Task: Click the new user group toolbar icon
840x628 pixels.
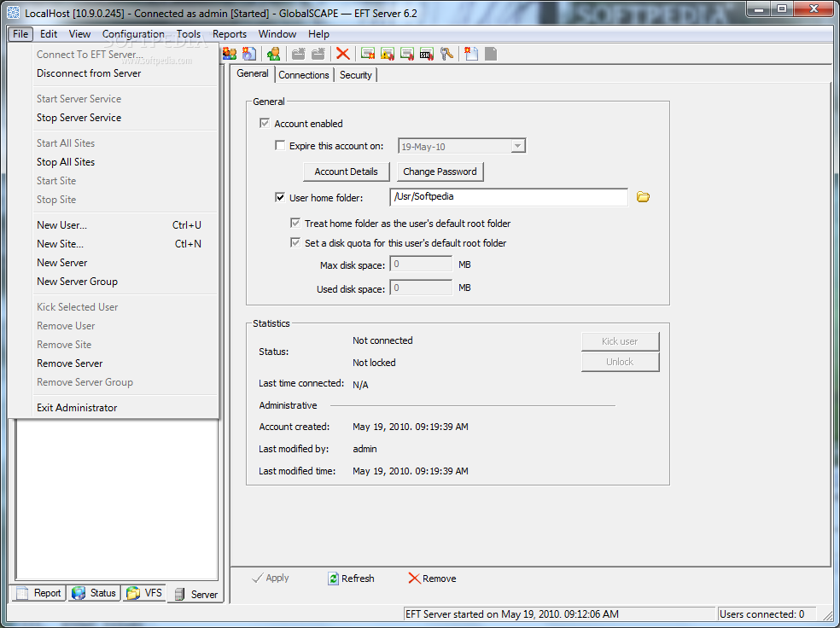Action: point(230,54)
